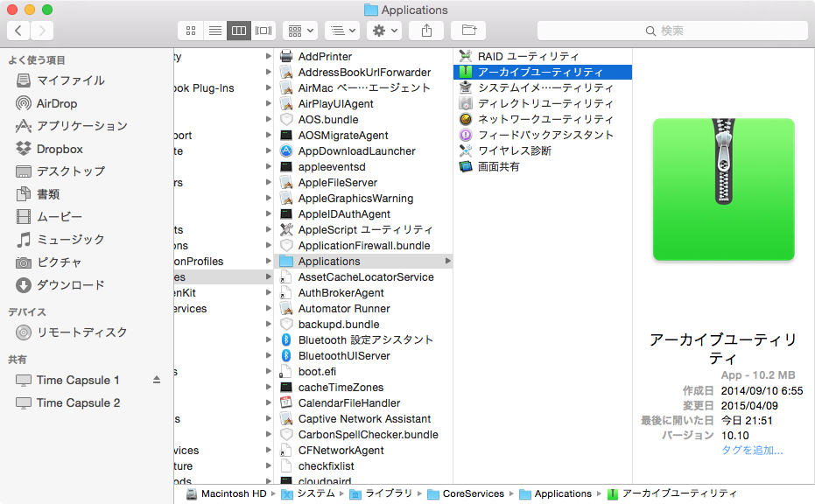Expand the ervices folder arrow

(268, 309)
